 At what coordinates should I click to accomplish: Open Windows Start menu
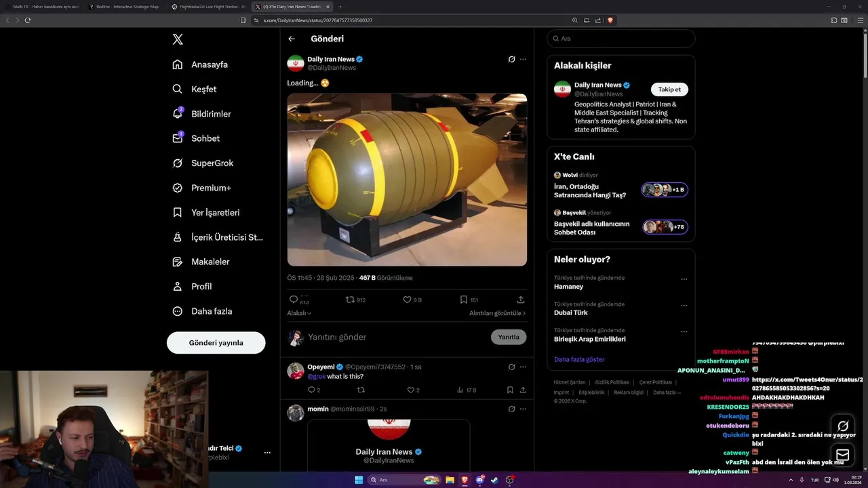tap(359, 480)
